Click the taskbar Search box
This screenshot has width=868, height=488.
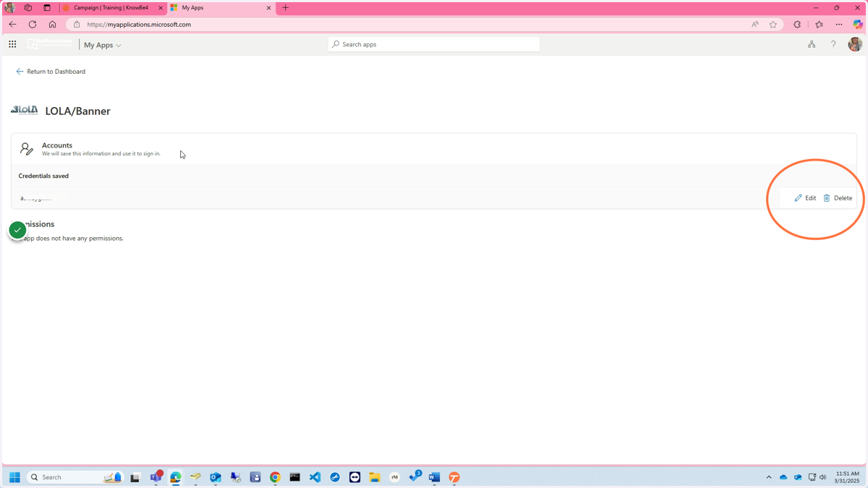pos(75,477)
